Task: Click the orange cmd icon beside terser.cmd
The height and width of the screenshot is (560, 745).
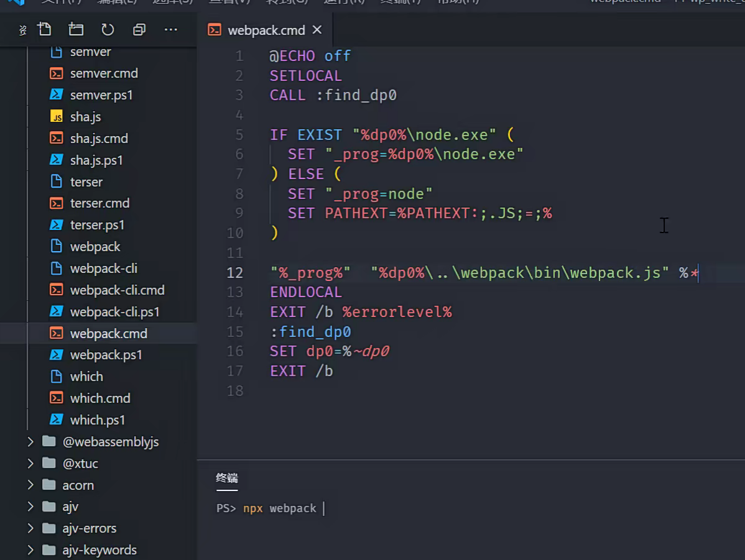Action: click(x=57, y=203)
